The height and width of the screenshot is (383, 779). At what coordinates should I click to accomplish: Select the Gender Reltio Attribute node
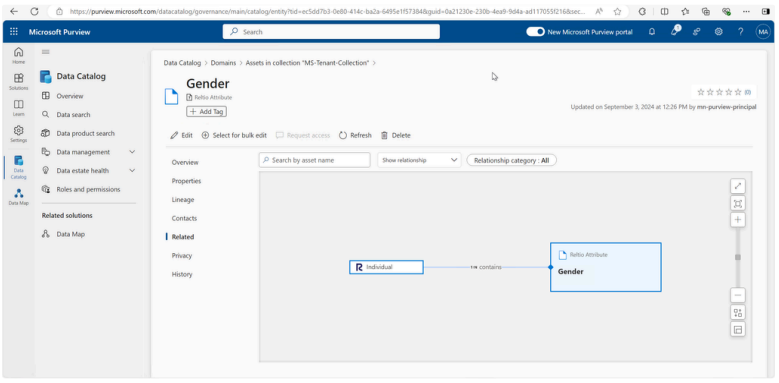(606, 267)
